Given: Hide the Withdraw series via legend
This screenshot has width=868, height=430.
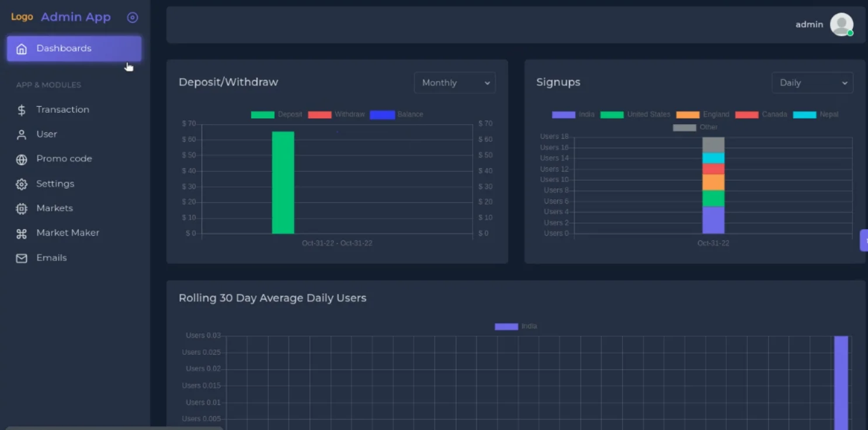Looking at the screenshot, I should tap(336, 114).
